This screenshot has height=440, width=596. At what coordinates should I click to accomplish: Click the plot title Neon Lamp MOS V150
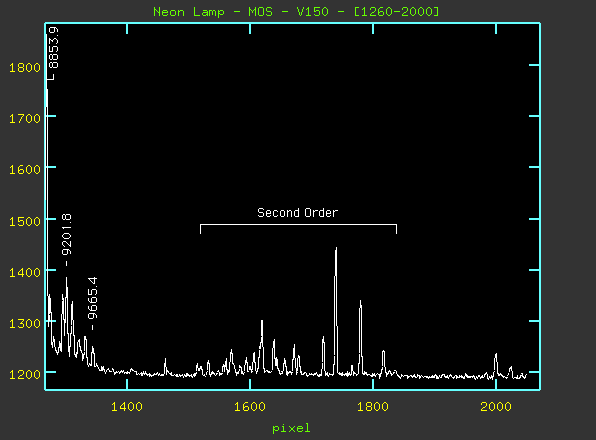pos(296,12)
